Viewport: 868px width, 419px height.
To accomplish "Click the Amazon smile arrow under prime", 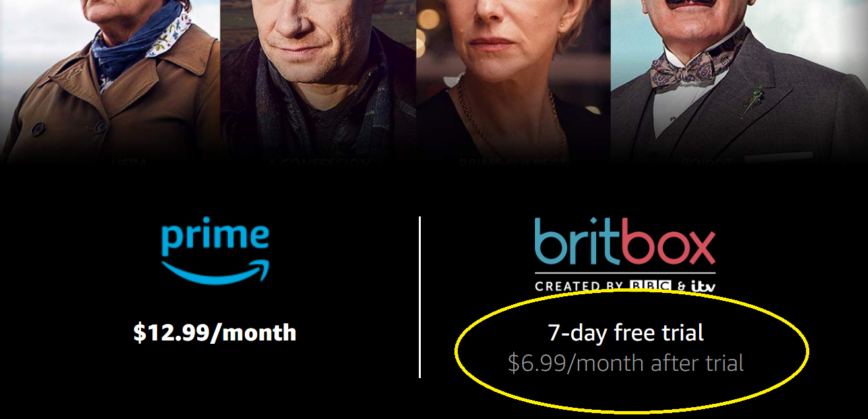I will pyautogui.click(x=216, y=272).
